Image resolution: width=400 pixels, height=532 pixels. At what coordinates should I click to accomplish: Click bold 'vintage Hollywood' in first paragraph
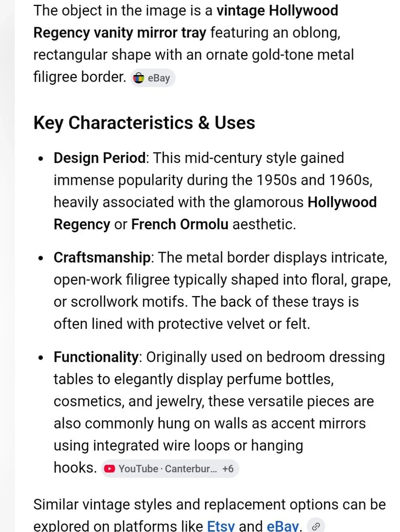277,10
